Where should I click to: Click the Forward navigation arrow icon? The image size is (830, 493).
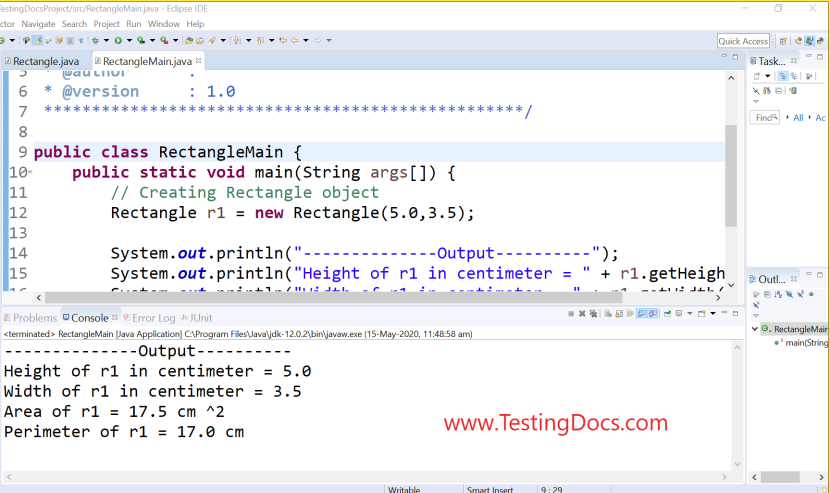[318, 40]
